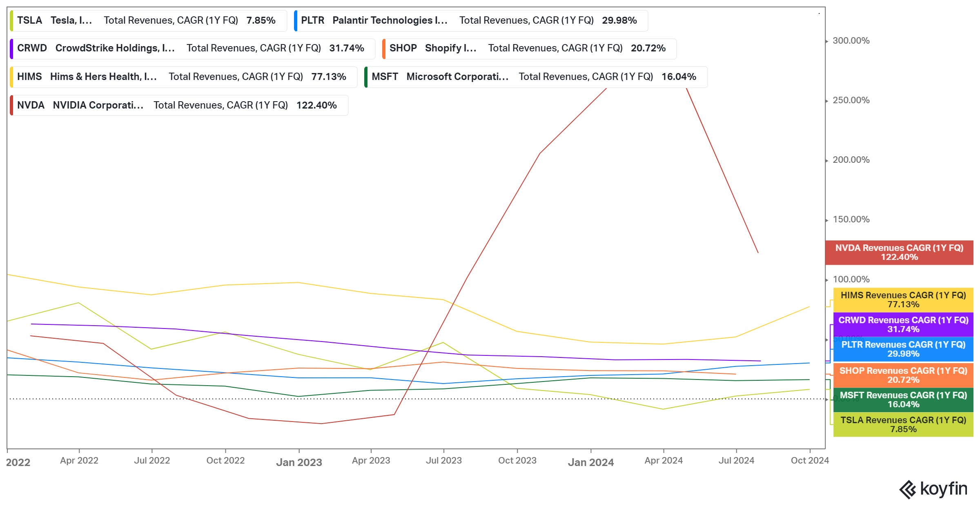The height and width of the screenshot is (506, 980).
Task: Click the Apr 2023 x-axis label
Action: tap(371, 461)
